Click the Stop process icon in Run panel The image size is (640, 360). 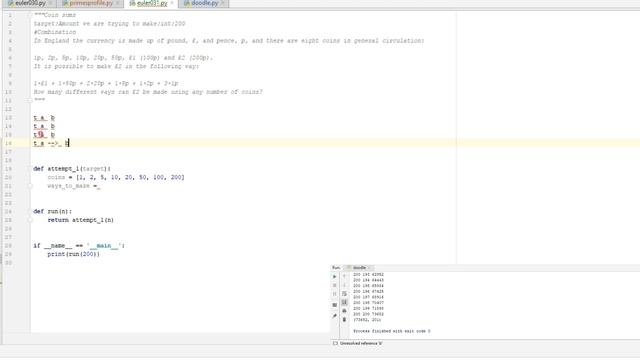(x=335, y=285)
